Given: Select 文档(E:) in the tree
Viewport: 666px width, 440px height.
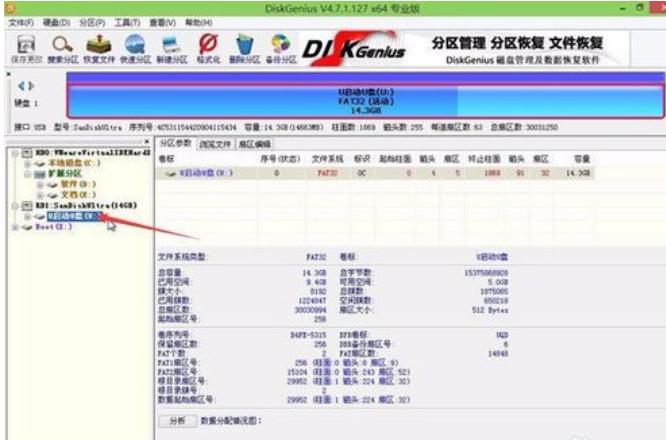Looking at the screenshot, I should point(78,195).
